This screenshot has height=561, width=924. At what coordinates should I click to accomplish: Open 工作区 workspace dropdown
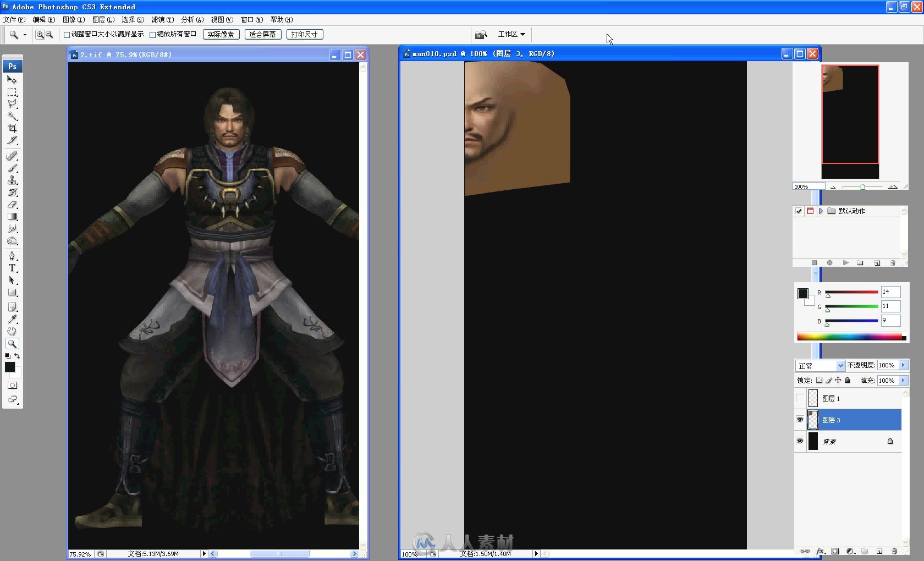[x=512, y=34]
